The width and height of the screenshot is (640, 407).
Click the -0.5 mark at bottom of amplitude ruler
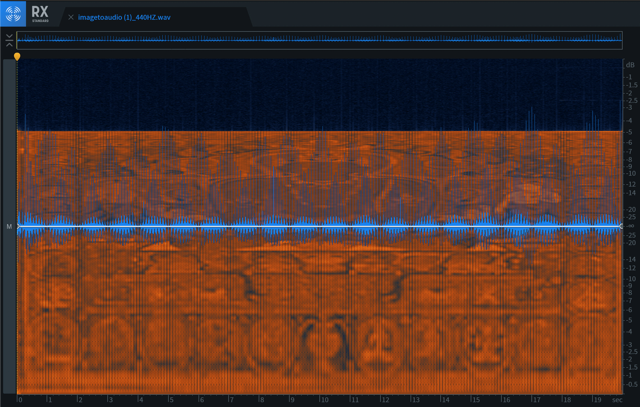[x=630, y=384]
